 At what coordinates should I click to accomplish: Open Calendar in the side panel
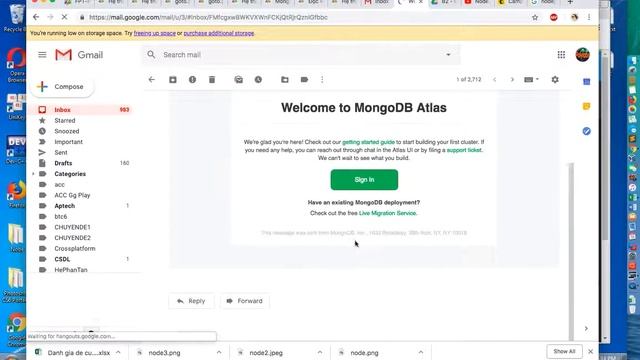coord(587,82)
